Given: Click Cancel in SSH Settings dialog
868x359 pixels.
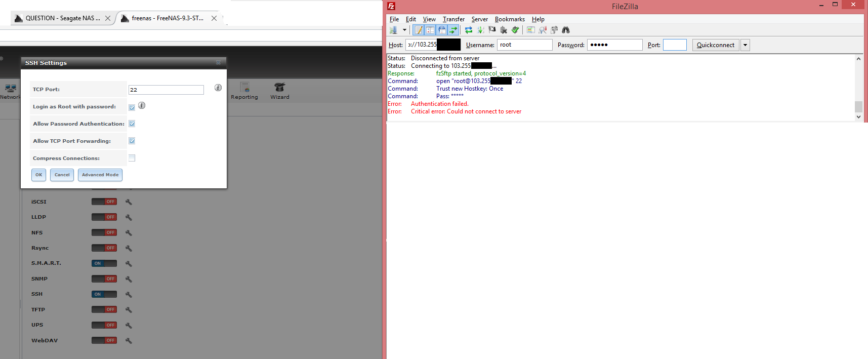Looking at the screenshot, I should pyautogui.click(x=62, y=175).
